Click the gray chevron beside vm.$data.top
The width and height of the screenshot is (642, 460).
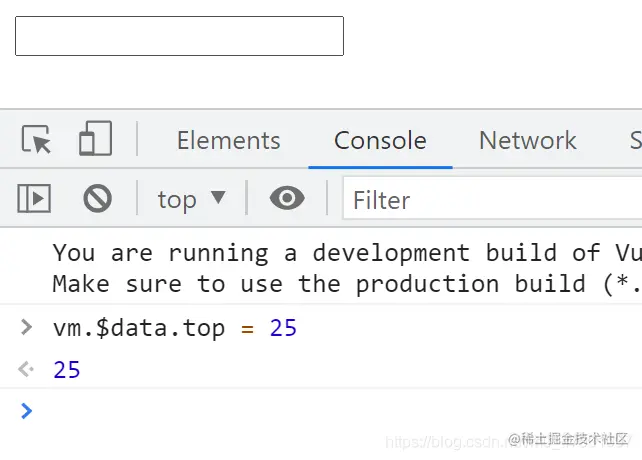click(27, 326)
